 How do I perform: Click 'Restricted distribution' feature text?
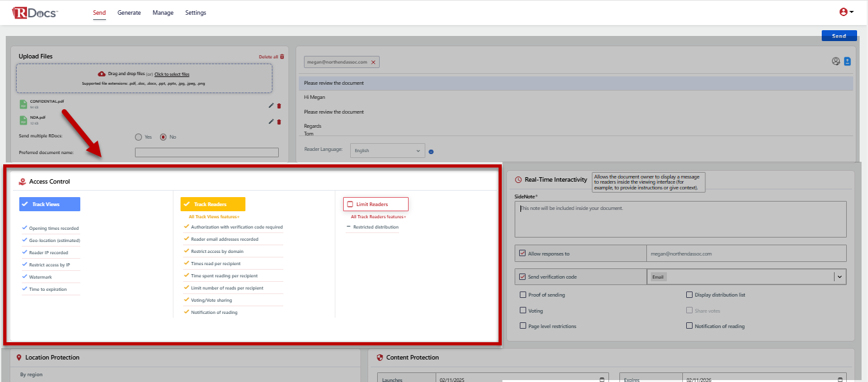coord(376,227)
